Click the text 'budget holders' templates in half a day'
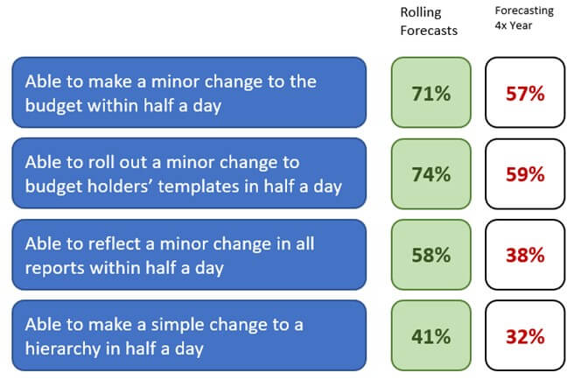The image size is (588, 387). pyautogui.click(x=184, y=186)
